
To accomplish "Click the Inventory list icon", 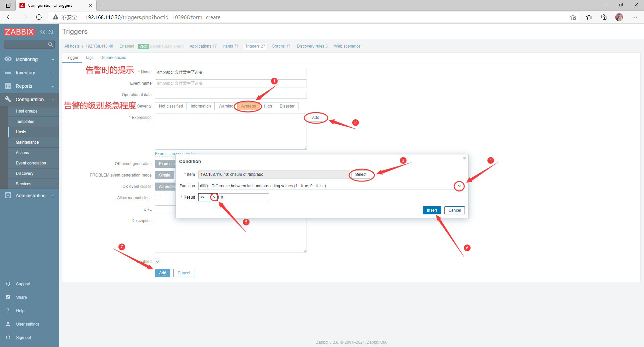I will (8, 72).
